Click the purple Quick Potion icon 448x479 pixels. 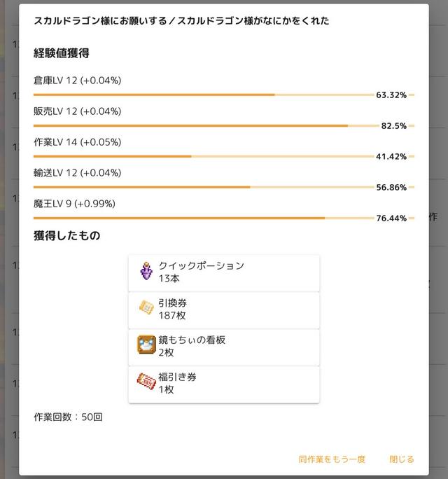click(x=146, y=272)
